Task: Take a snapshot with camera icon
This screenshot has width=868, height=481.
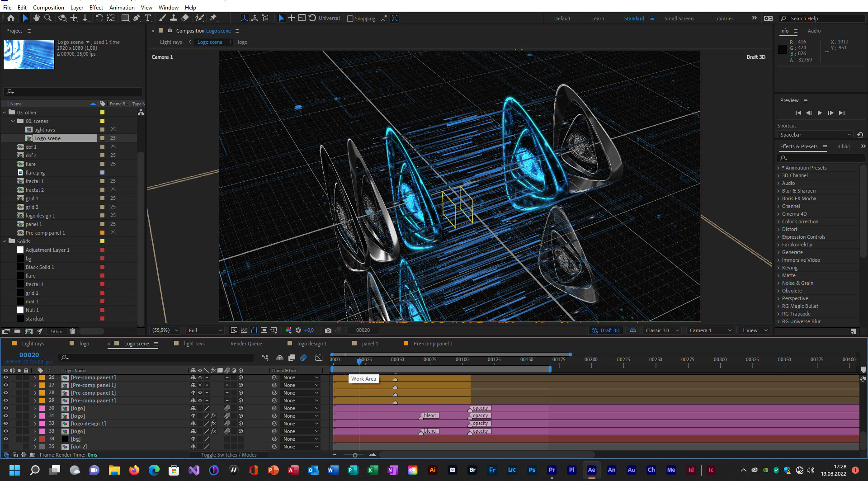Action: click(x=328, y=330)
